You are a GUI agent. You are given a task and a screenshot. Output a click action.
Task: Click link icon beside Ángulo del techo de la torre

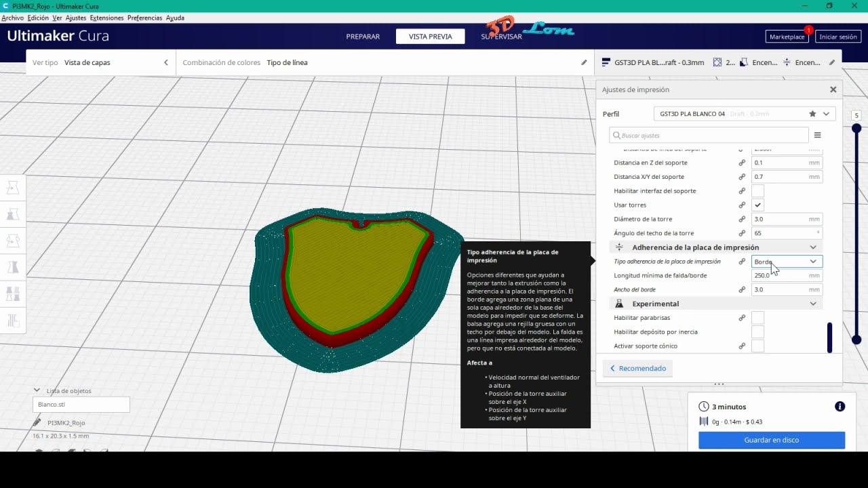(x=742, y=233)
